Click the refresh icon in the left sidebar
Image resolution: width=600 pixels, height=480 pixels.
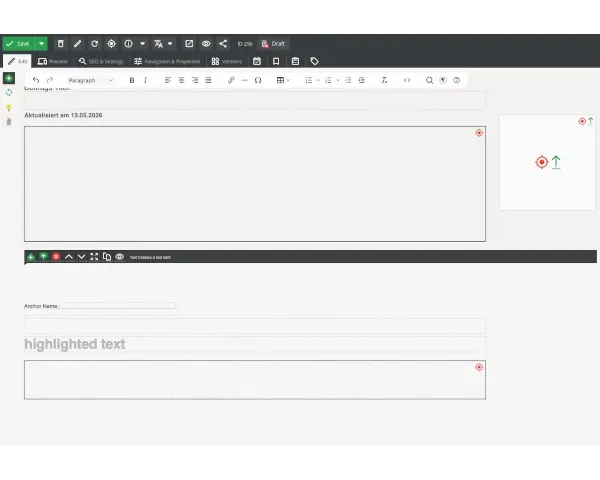(9, 93)
